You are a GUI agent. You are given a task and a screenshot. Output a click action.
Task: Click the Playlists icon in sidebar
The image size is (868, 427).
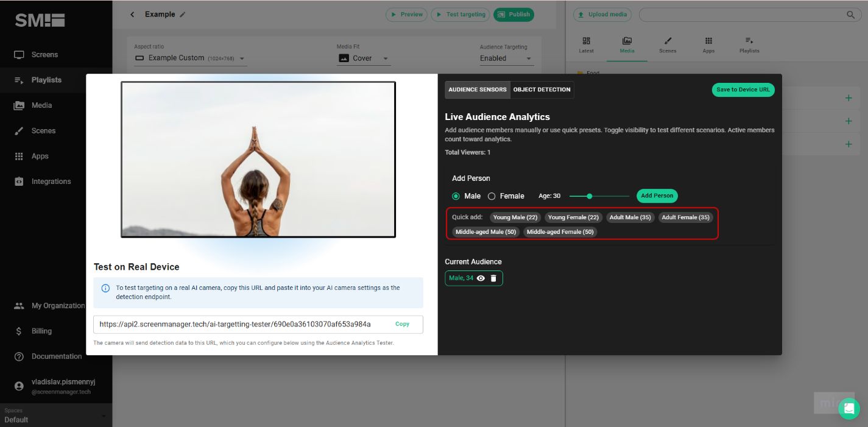19,80
